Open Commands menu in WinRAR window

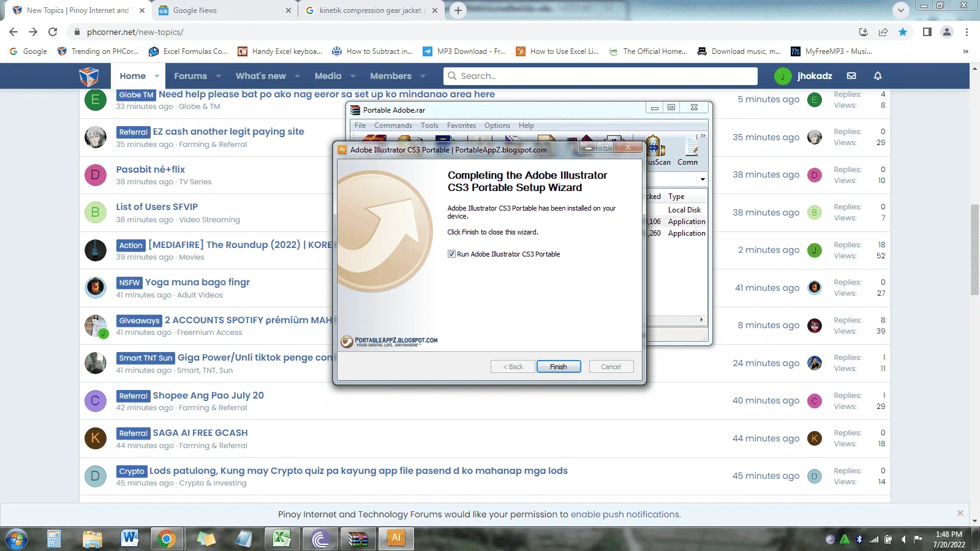click(393, 126)
